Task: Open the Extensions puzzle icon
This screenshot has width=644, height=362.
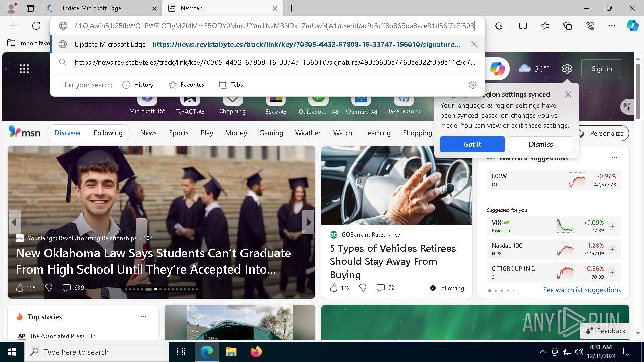Action: (499, 26)
